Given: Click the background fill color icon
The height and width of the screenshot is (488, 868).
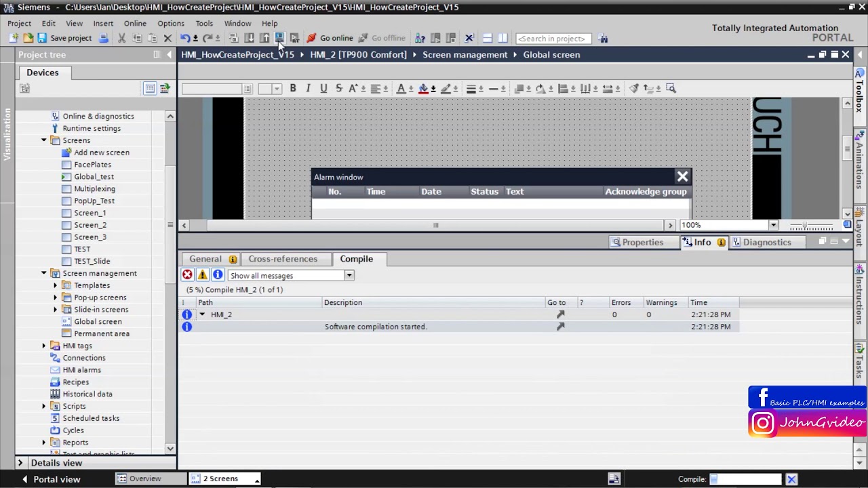Looking at the screenshot, I should pos(423,88).
